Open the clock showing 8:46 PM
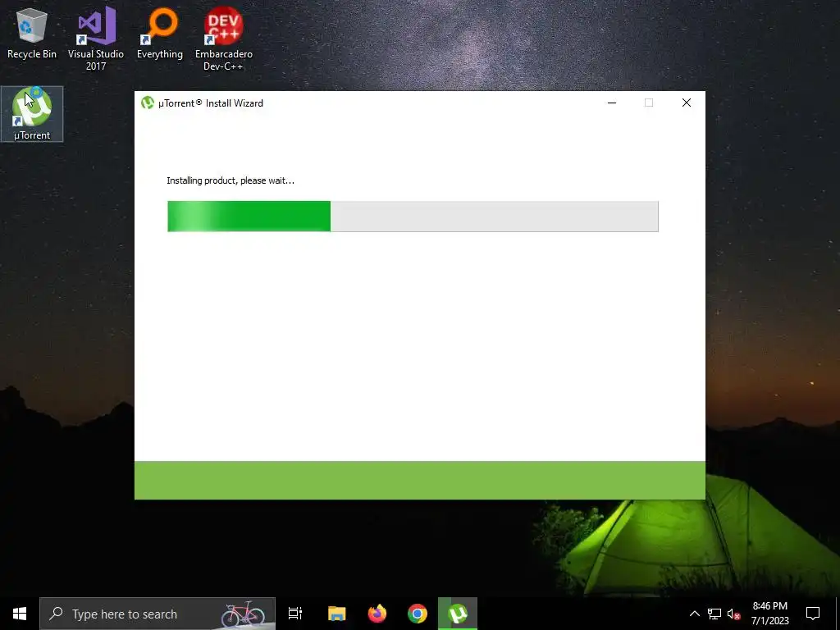Viewport: 840px width, 630px height. point(769,614)
